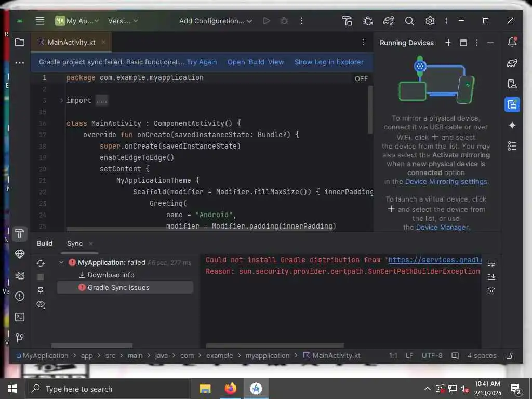Open Device Mirroring settings link
532x399 pixels.
point(446,181)
